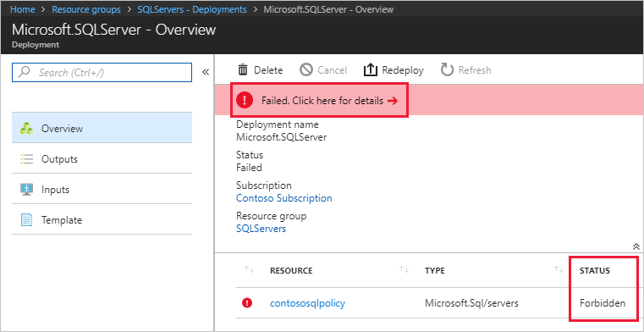Click the Refresh button label

475,70
